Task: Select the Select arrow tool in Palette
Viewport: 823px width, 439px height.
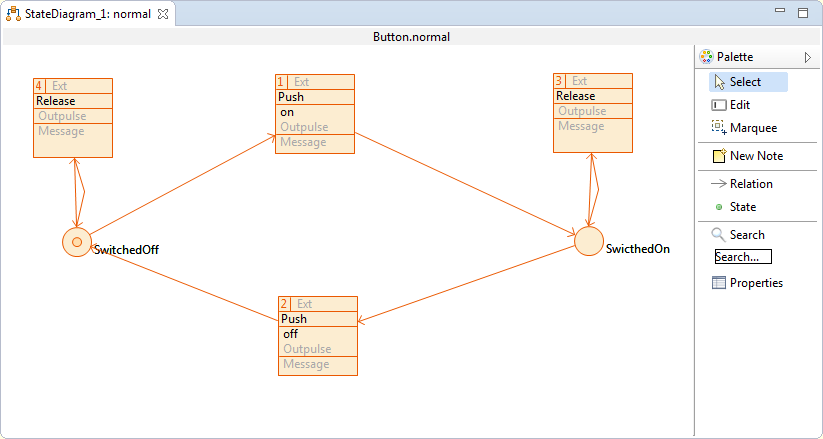Action: point(747,82)
